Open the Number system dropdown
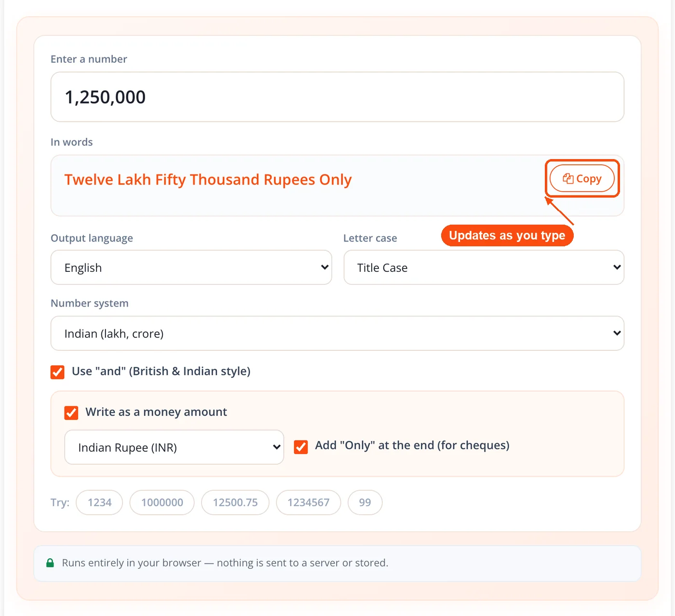 [x=337, y=333]
